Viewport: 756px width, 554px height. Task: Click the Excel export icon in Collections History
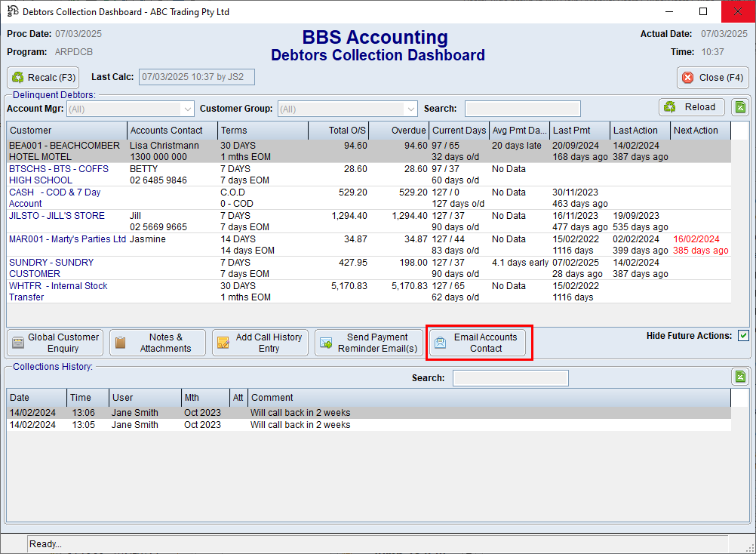coord(739,377)
